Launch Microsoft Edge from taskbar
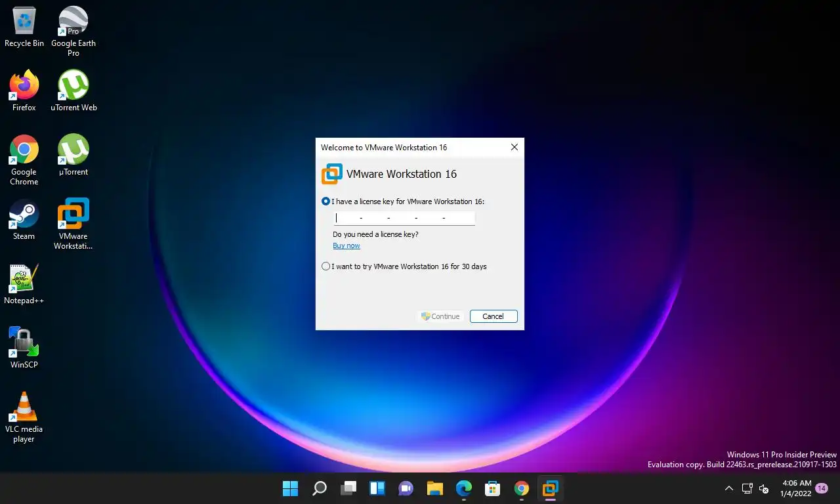840x504 pixels. pos(464,488)
